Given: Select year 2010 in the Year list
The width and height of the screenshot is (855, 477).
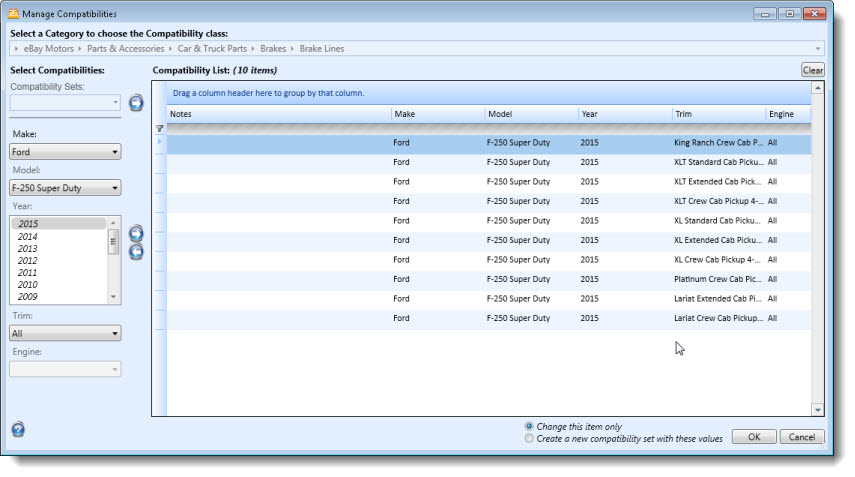Looking at the screenshot, I should pyautogui.click(x=58, y=285).
